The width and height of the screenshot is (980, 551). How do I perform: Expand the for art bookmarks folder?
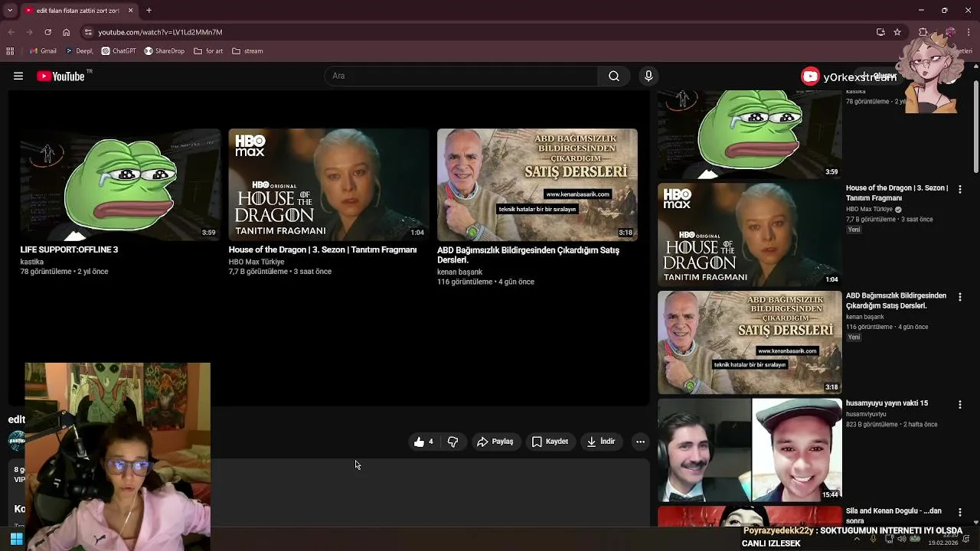tap(208, 51)
